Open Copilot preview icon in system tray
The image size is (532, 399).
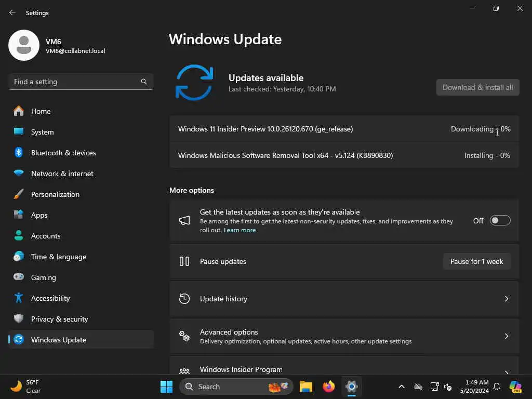click(515, 387)
